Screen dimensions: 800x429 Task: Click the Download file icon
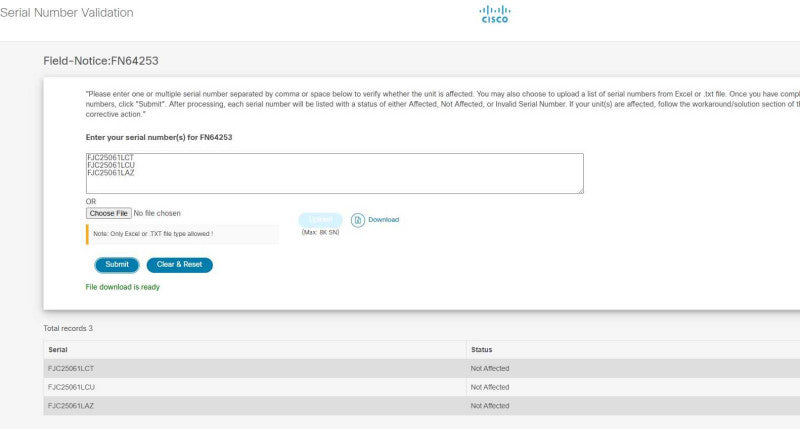358,220
